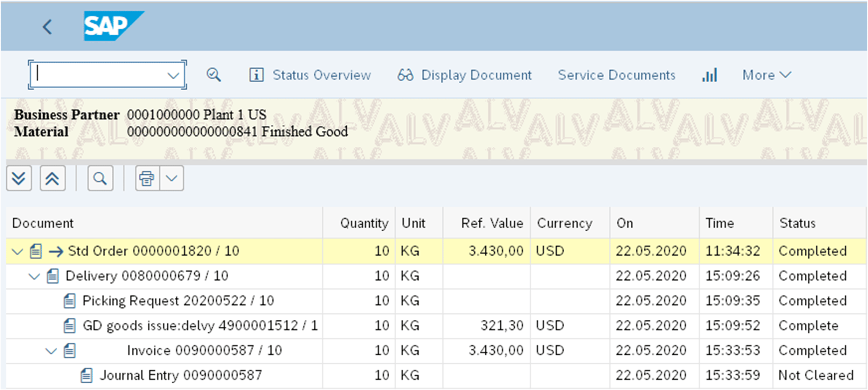The width and height of the screenshot is (868, 390).
Task: Click the back navigation arrow
Action: pos(47,27)
